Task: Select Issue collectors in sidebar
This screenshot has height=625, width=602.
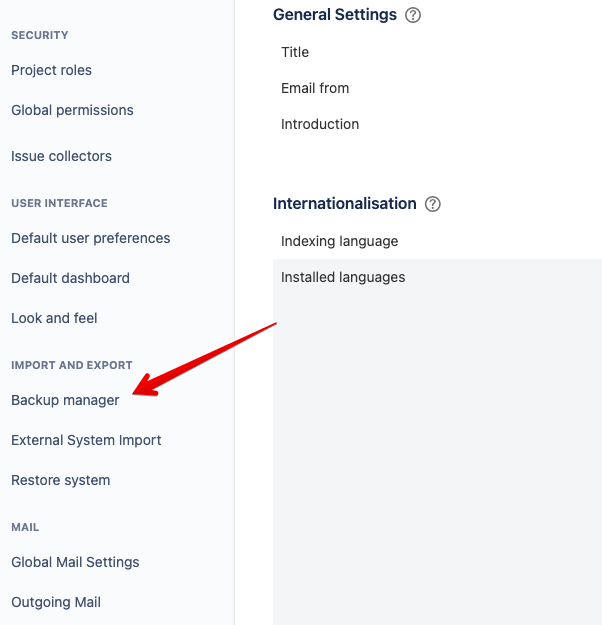Action: point(61,156)
